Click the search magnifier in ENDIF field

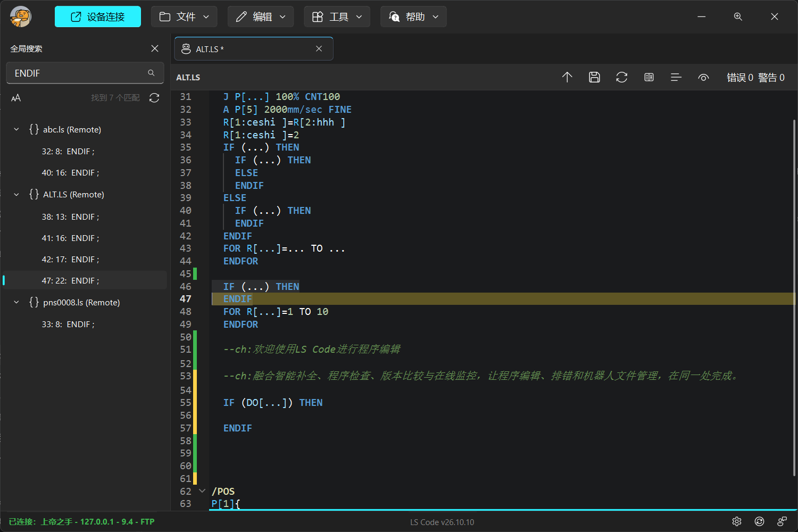[152, 73]
